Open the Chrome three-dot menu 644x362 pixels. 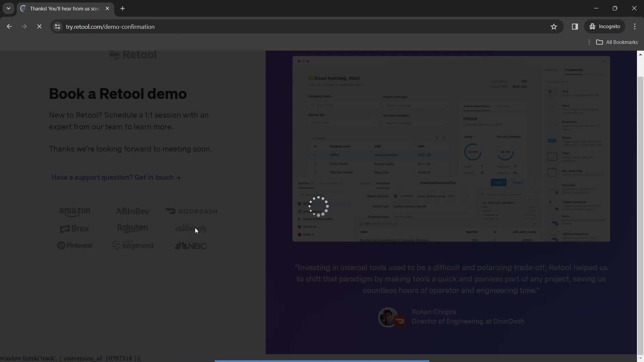pyautogui.click(x=635, y=26)
